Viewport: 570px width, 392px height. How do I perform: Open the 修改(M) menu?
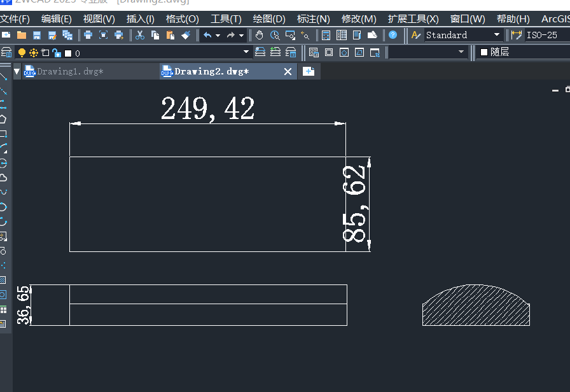click(x=359, y=19)
